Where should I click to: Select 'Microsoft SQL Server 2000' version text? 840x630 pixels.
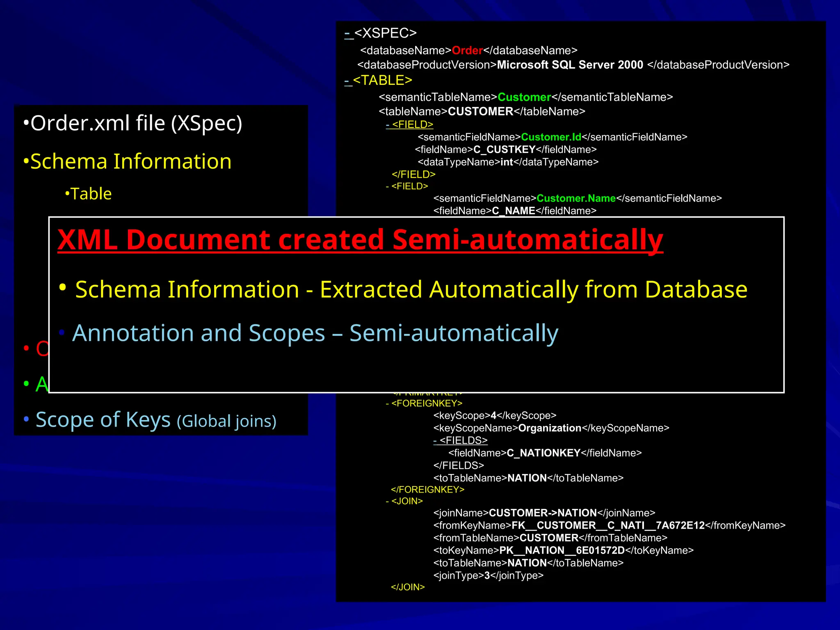(x=570, y=65)
